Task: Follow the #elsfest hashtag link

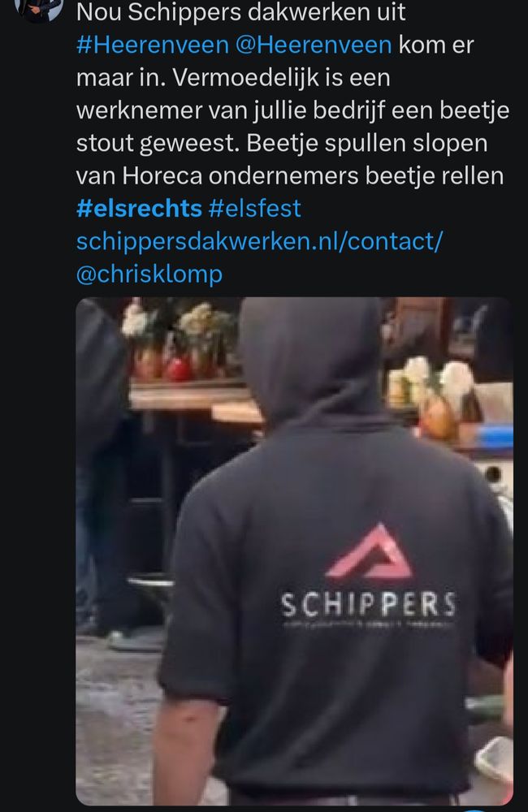Action: click(254, 208)
